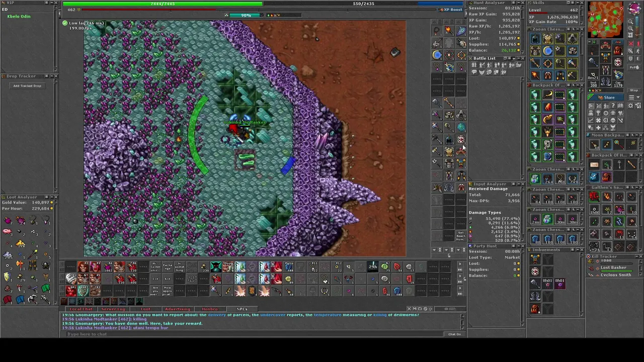This screenshot has height=362, width=644.
Task: Click the helmet slot in the equipment panel
Action: click(606, 45)
